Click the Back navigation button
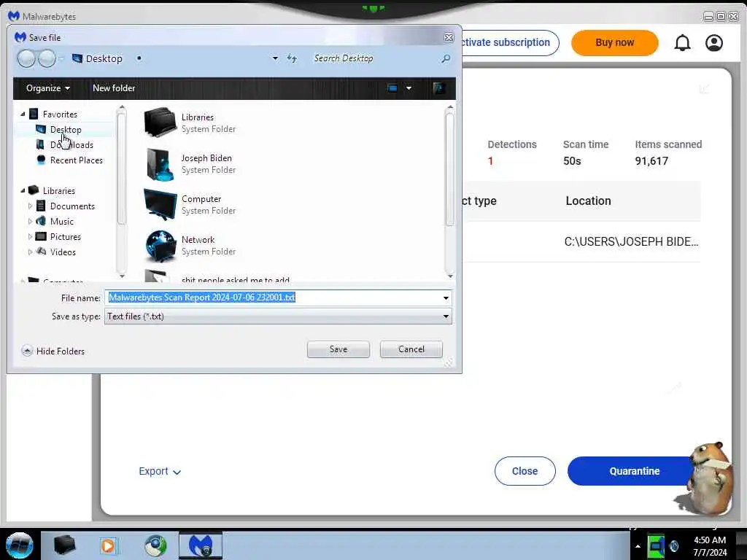Image resolution: width=747 pixels, height=560 pixels. [x=27, y=58]
